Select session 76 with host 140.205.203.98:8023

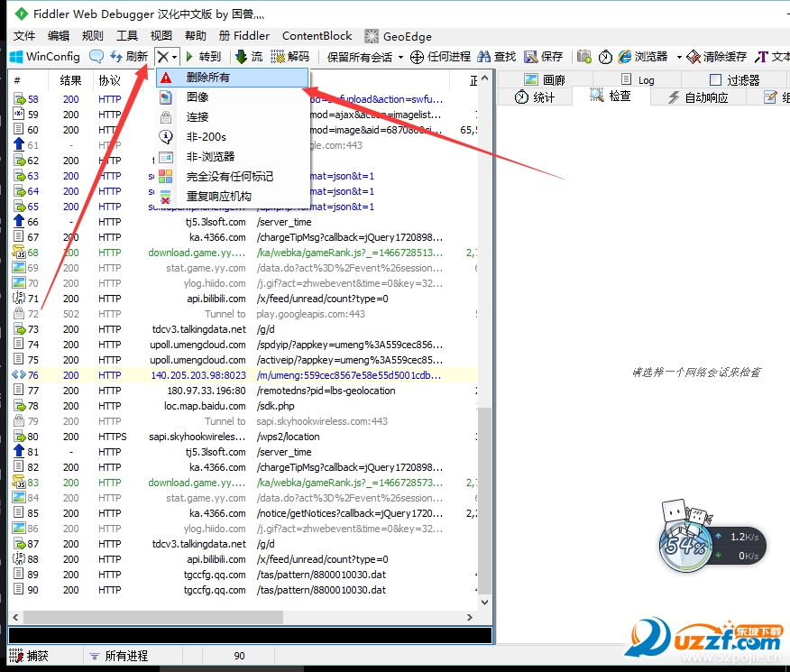pos(243,375)
